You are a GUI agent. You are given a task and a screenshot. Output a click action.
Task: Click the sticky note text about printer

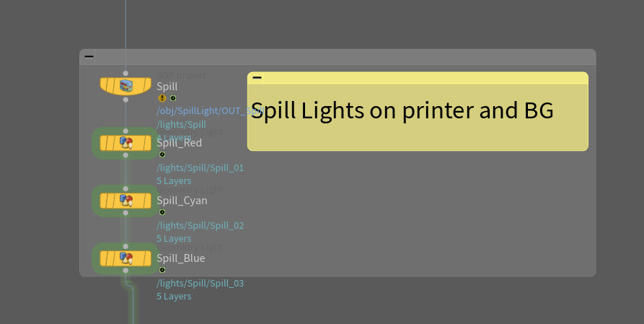(x=402, y=111)
